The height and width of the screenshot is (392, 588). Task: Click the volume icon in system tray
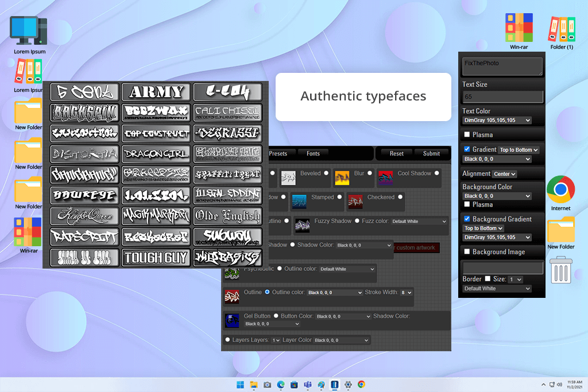coord(559,385)
